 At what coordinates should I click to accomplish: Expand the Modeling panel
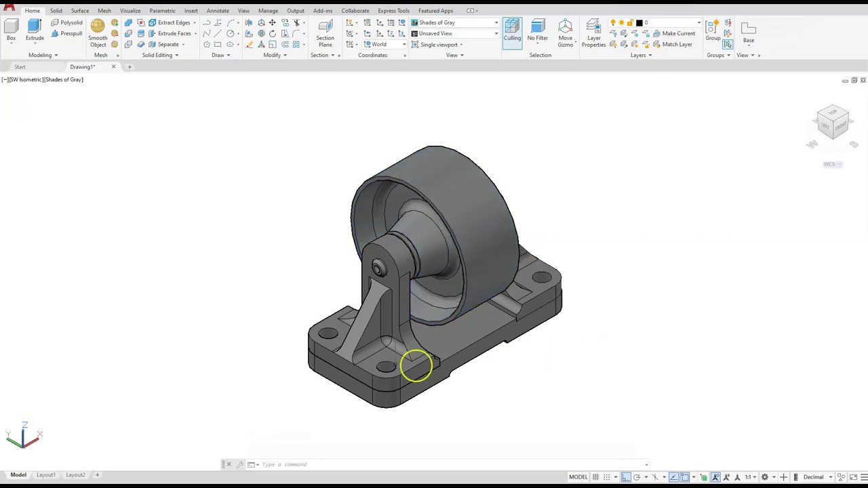pos(43,55)
